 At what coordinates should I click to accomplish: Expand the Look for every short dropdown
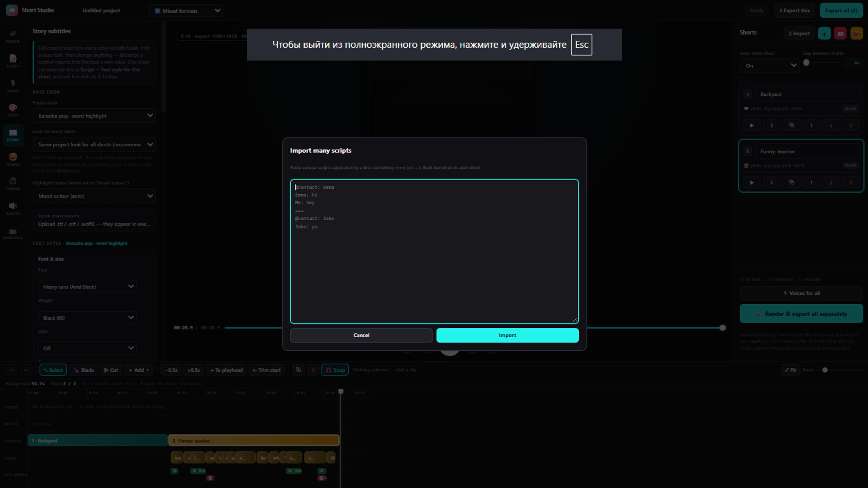click(94, 145)
